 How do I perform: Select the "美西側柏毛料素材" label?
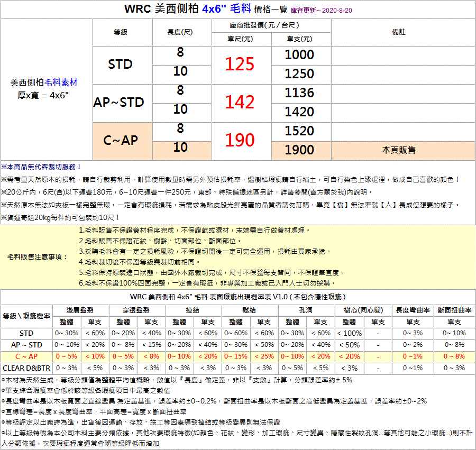coord(44,82)
